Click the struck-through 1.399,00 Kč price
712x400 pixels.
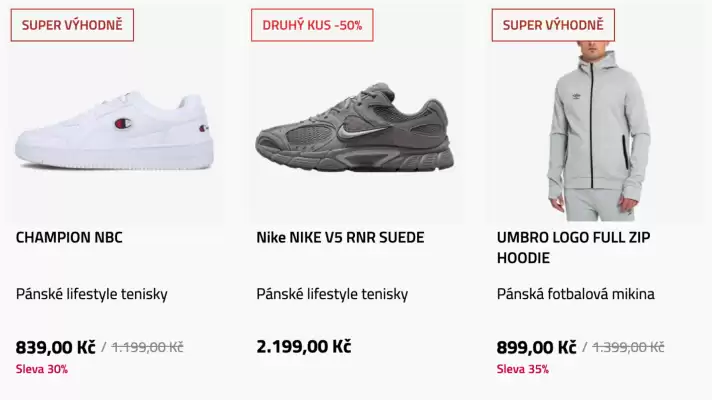(x=628, y=347)
